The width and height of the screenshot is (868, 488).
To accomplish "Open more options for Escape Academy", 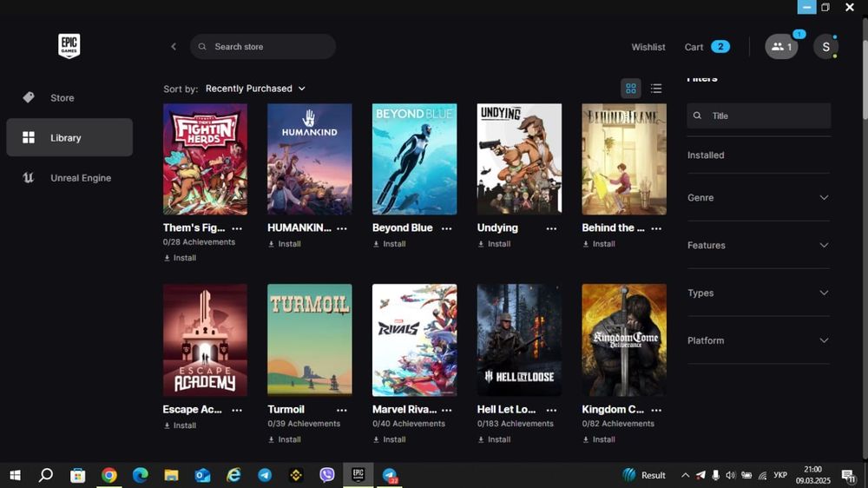I will [237, 410].
